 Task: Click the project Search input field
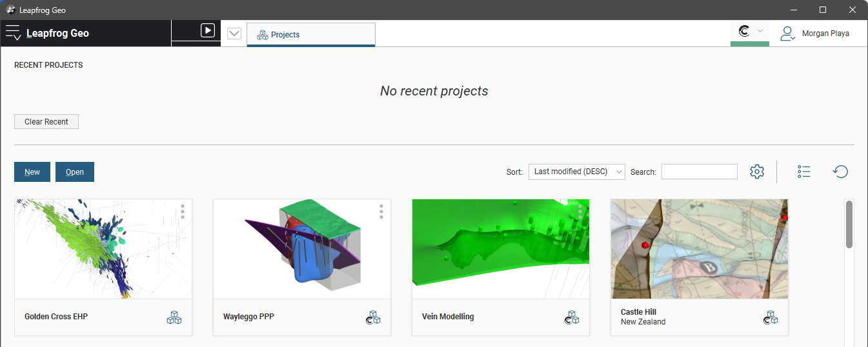(699, 172)
